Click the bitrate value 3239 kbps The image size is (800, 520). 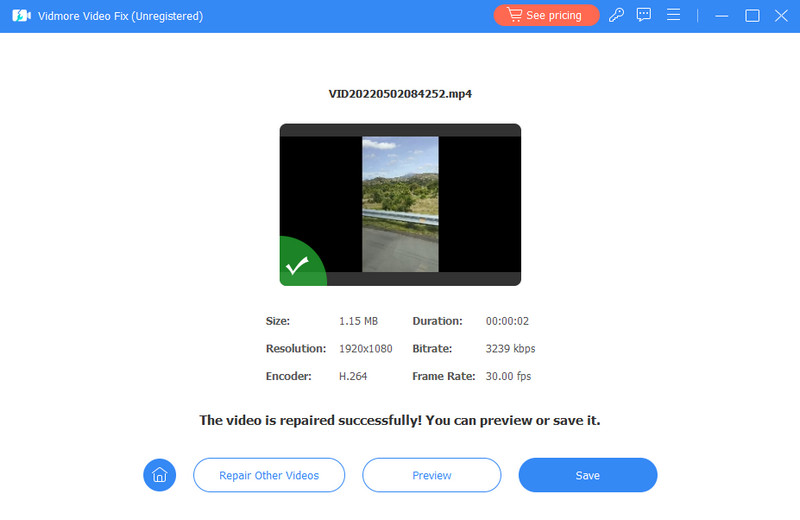tap(510, 349)
